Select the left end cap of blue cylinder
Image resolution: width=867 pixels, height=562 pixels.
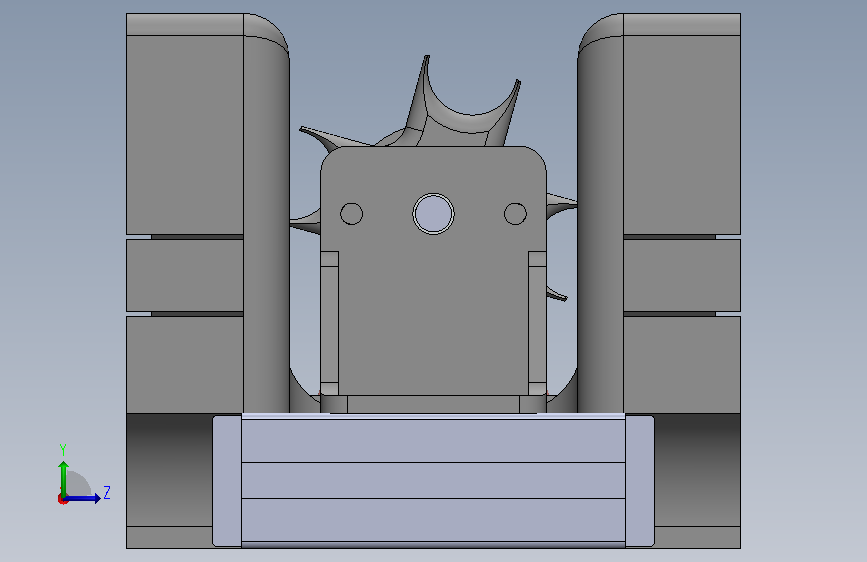click(x=227, y=481)
